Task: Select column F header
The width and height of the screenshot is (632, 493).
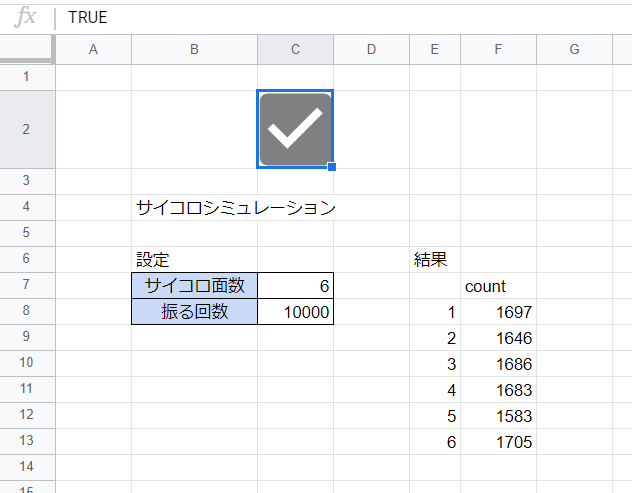Action: 498,50
